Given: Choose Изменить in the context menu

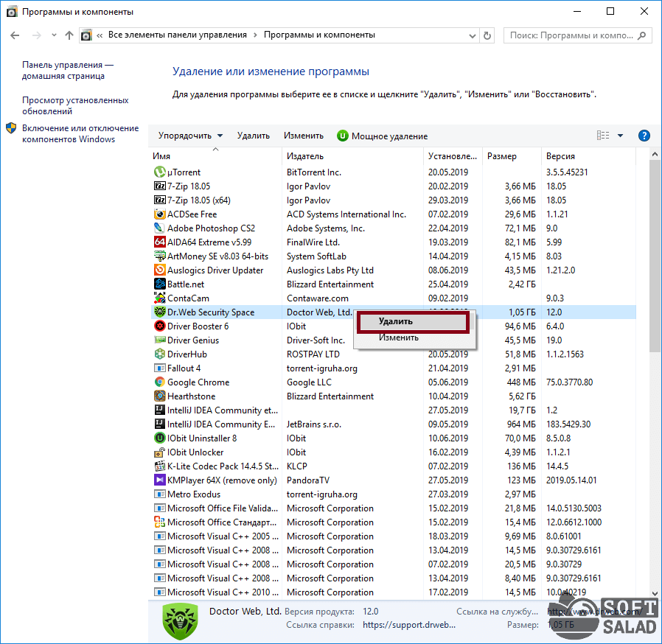Looking at the screenshot, I should click(399, 337).
